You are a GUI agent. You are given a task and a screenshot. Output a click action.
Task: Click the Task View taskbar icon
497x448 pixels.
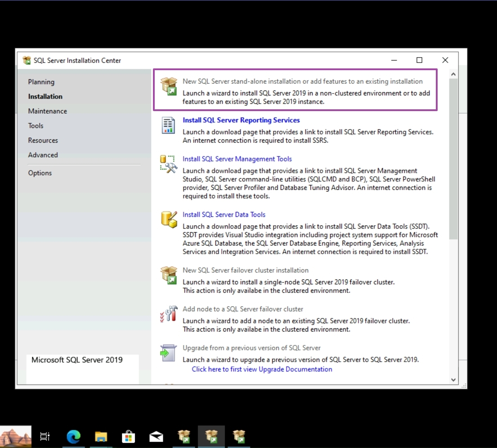click(45, 437)
